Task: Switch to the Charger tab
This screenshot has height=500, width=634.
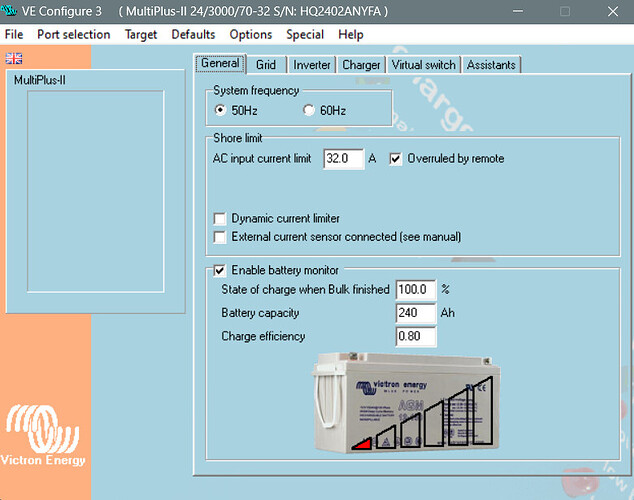Action: pos(361,65)
